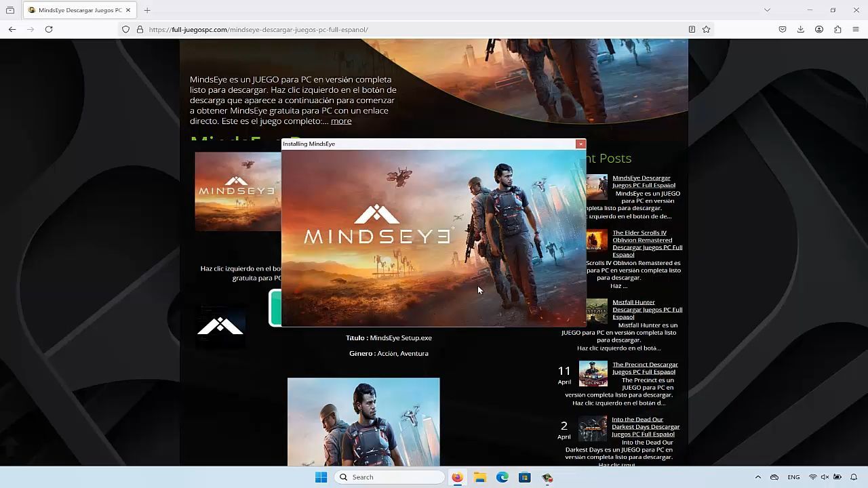Click the muted volume tray icon
The width and height of the screenshot is (868, 488).
pos(825,477)
